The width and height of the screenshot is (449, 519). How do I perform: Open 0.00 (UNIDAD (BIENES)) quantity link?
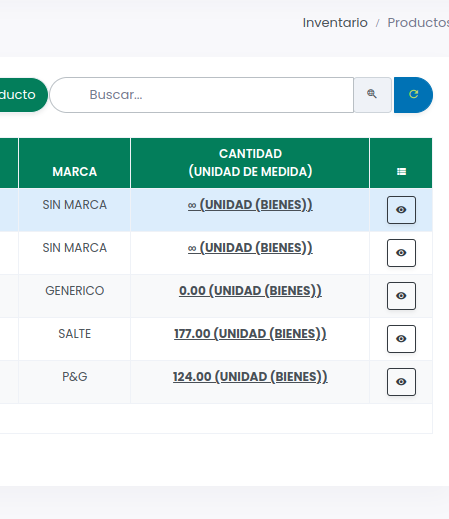pos(250,291)
